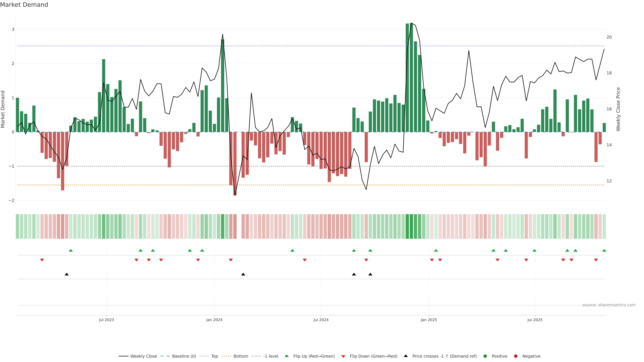The height and width of the screenshot is (362, 644).
Task: Click the Jul 2025 x-axis label
Action: (x=535, y=320)
